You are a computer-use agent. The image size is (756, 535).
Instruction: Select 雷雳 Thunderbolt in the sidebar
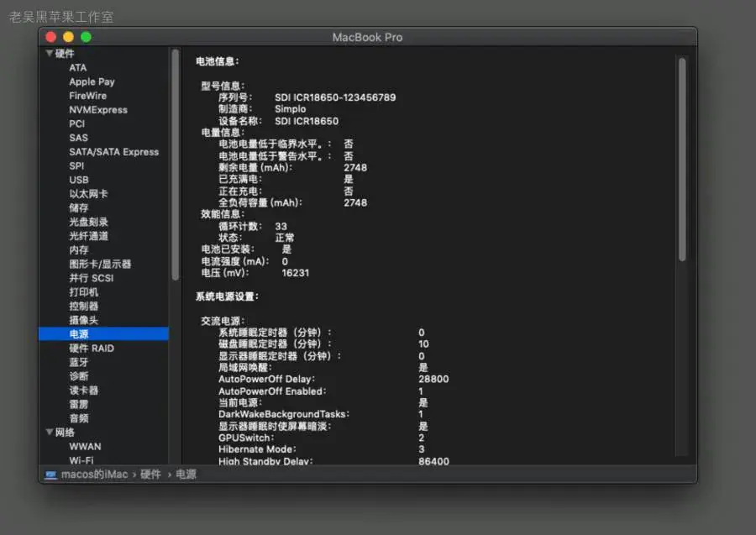79,404
